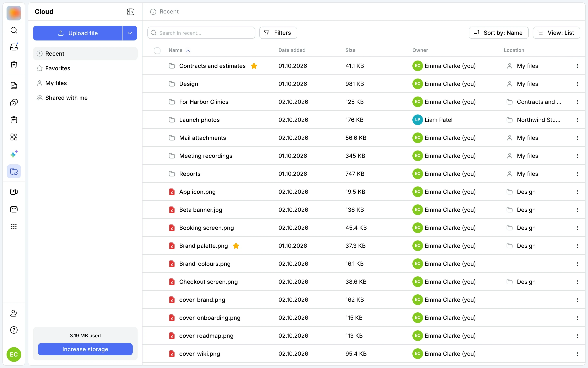588x368 pixels.
Task: Open the mail envelope icon in rail
Action: pyautogui.click(x=14, y=209)
